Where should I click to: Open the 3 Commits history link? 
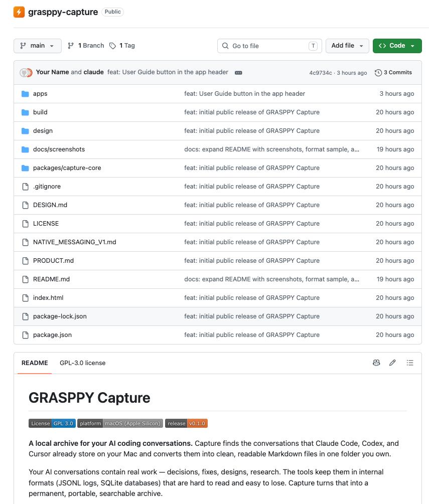click(x=393, y=72)
